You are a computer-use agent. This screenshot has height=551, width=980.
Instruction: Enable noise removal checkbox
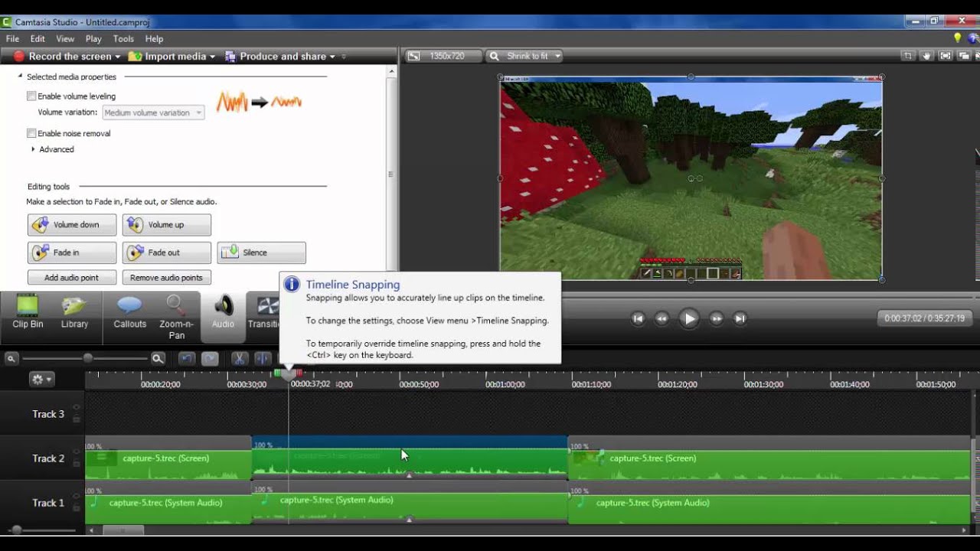31,133
